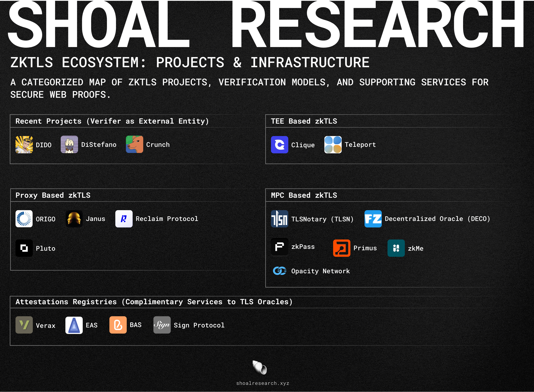Click the ORIGO circular logo

[24, 219]
